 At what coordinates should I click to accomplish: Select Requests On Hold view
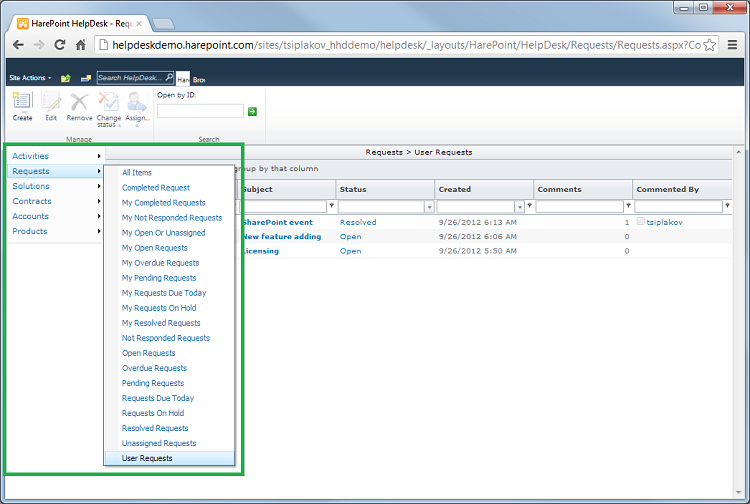coord(153,413)
